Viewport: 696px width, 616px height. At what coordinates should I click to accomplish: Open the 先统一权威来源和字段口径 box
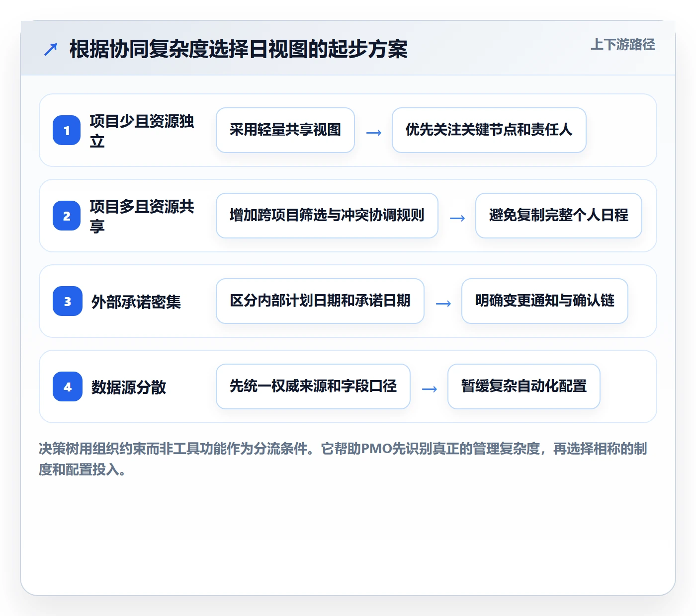click(x=313, y=386)
